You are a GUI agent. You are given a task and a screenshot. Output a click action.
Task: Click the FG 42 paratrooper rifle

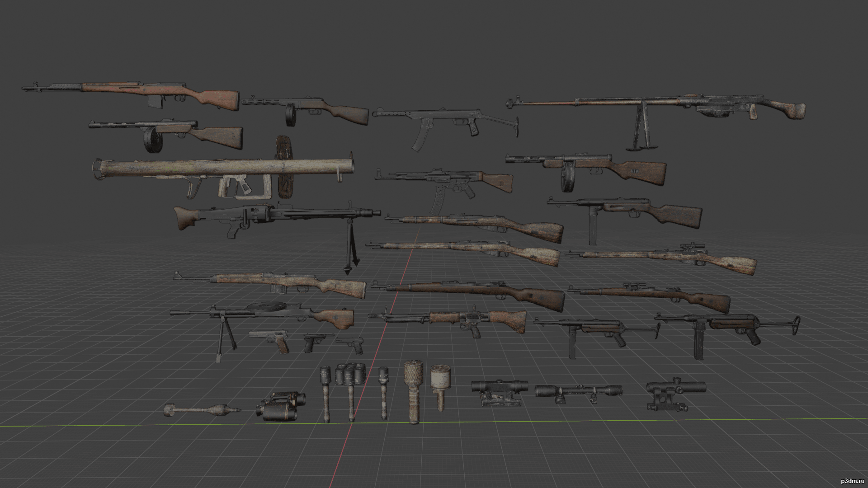coord(448,320)
